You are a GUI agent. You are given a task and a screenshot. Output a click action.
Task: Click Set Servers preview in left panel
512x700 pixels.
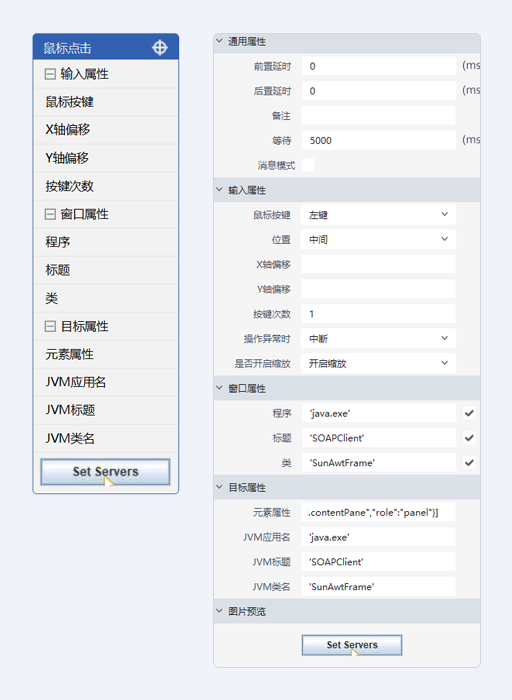click(105, 472)
